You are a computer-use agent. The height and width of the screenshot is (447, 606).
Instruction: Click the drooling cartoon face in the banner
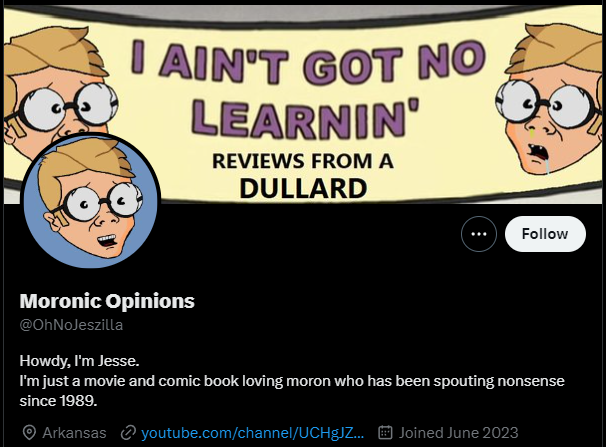tap(550, 99)
